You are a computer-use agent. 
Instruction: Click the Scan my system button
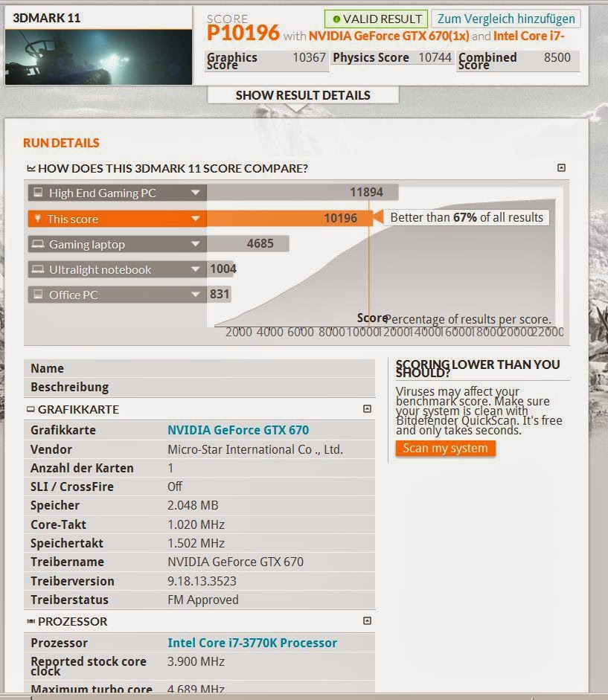445,448
